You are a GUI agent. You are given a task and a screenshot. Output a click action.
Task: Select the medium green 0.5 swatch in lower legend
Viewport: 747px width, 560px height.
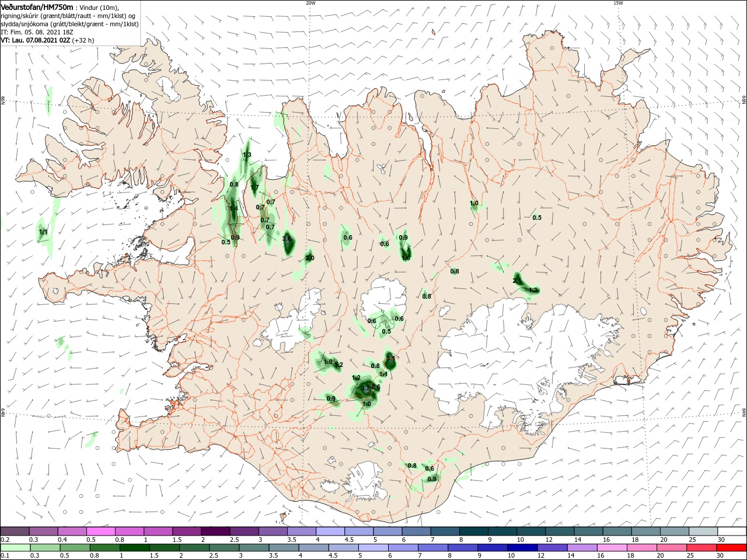[75, 548]
